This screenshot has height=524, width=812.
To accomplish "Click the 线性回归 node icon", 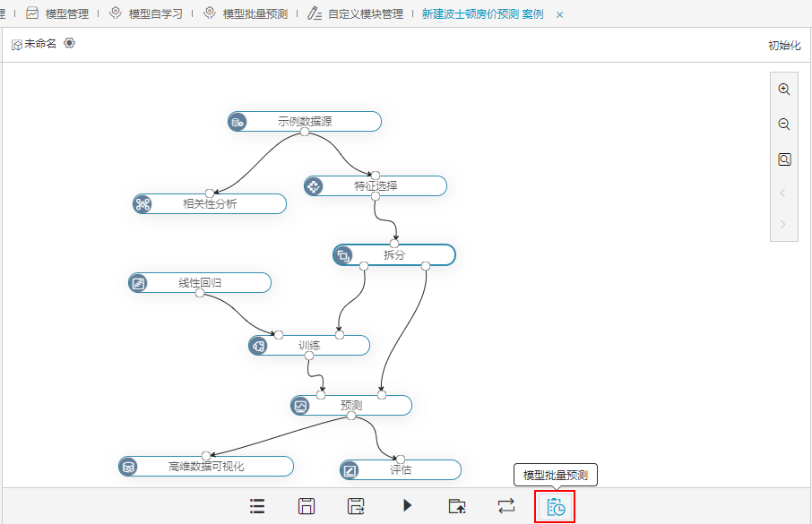I will point(138,283).
